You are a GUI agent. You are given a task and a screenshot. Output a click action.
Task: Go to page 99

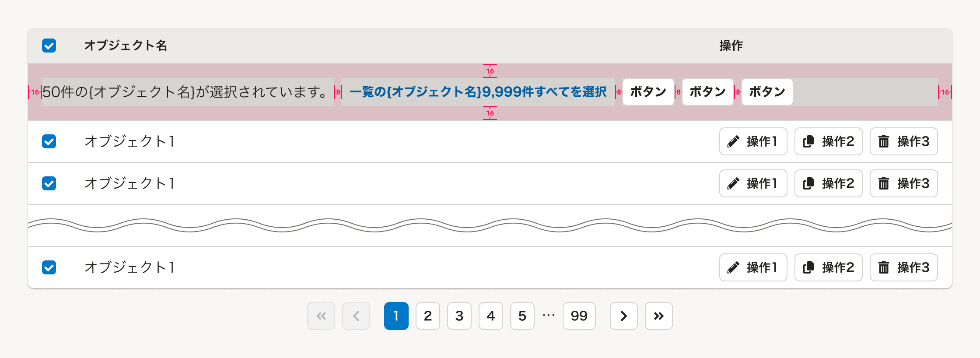579,316
